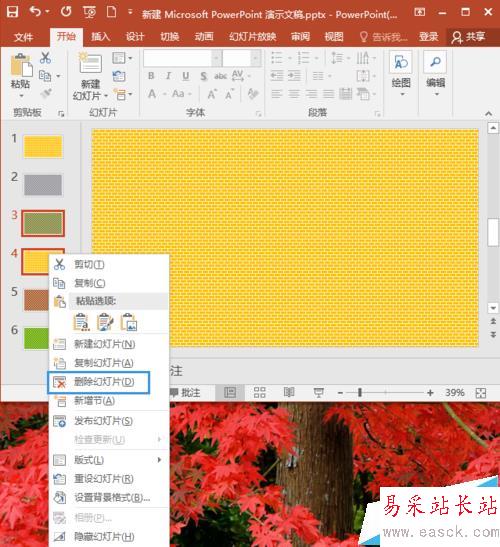Click the 共享 Share button
The image size is (500, 547).
pos(468,37)
